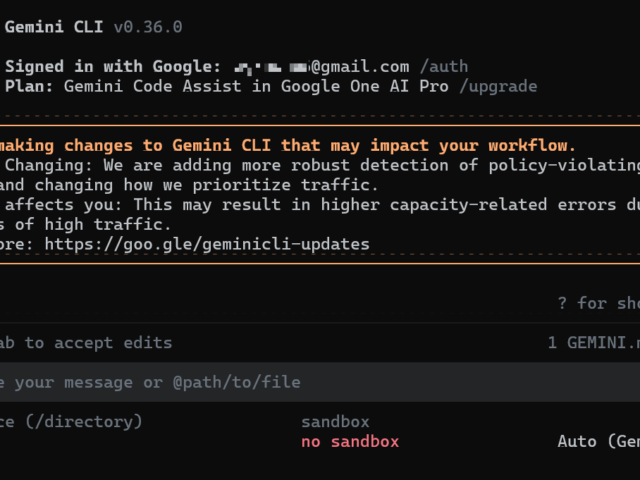Click the "? for shortcuts" hint

pos(598,303)
